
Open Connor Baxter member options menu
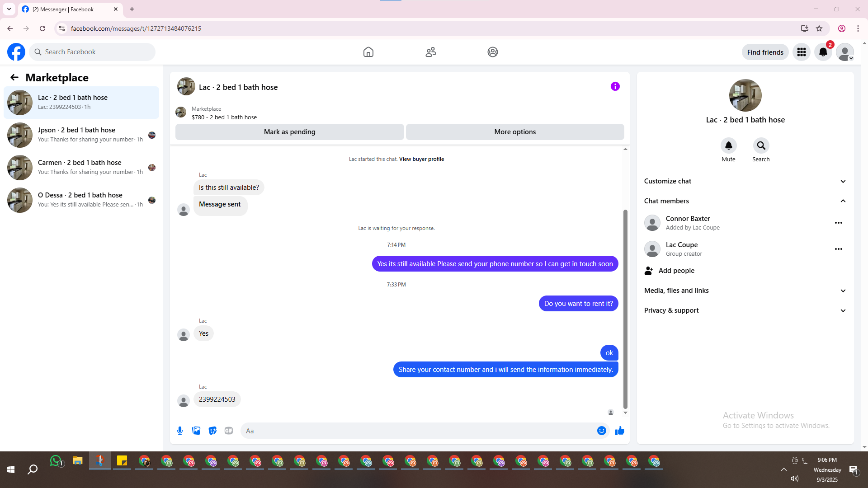coord(839,223)
